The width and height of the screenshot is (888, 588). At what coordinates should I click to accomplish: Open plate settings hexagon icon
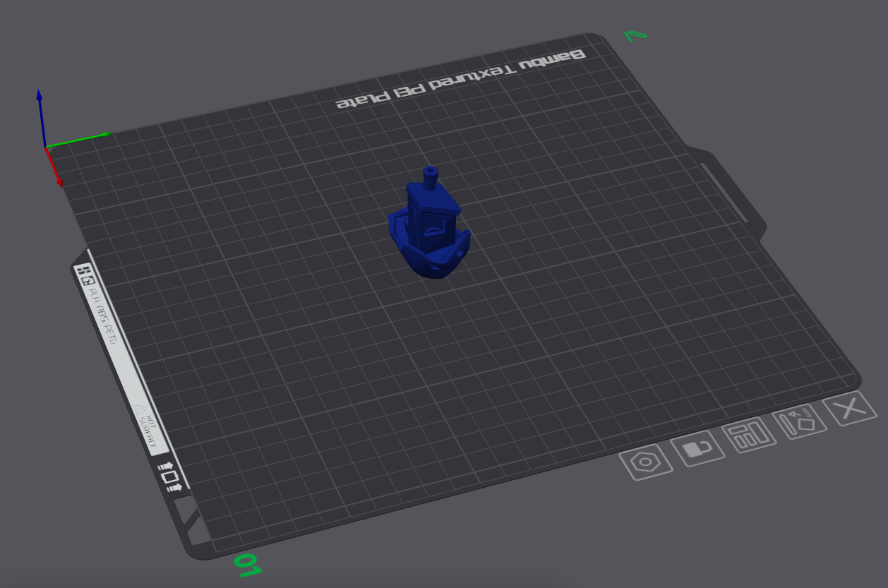(x=645, y=462)
